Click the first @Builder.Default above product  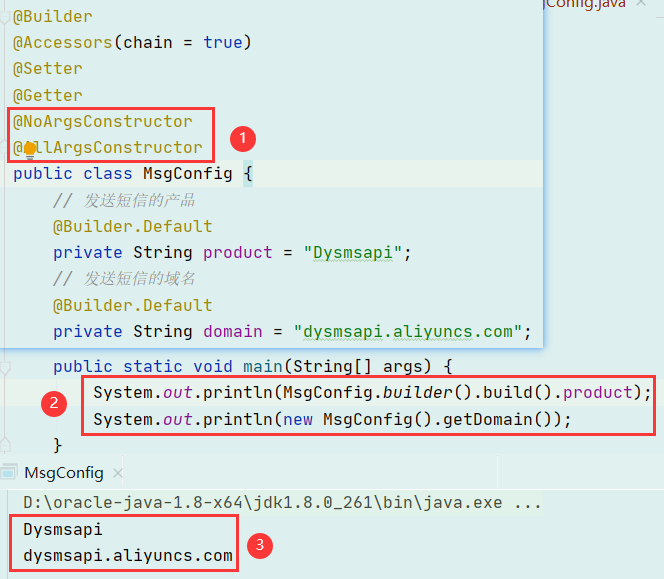pyautogui.click(x=133, y=227)
